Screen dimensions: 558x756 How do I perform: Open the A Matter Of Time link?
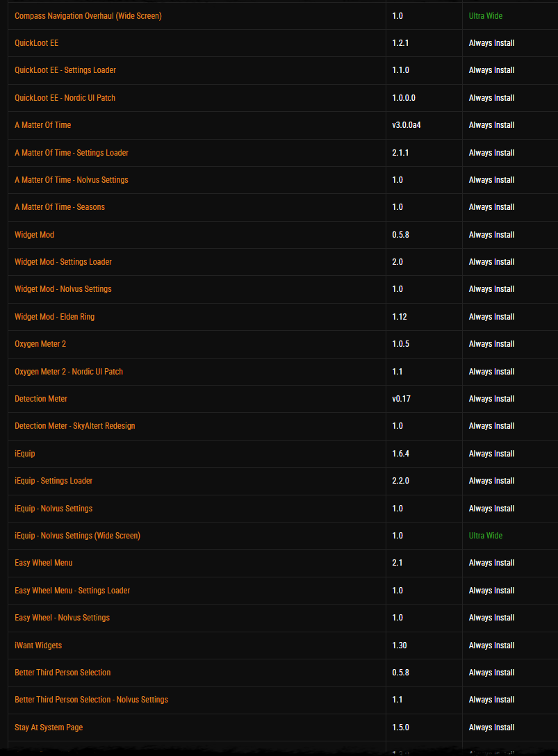click(42, 125)
